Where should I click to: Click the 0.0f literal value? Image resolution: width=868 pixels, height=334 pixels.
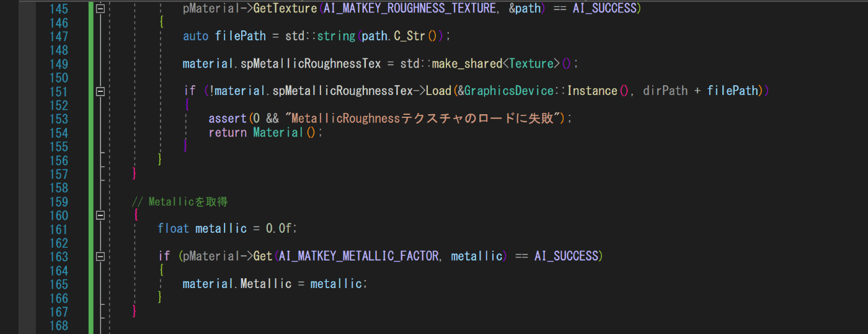pos(279,228)
